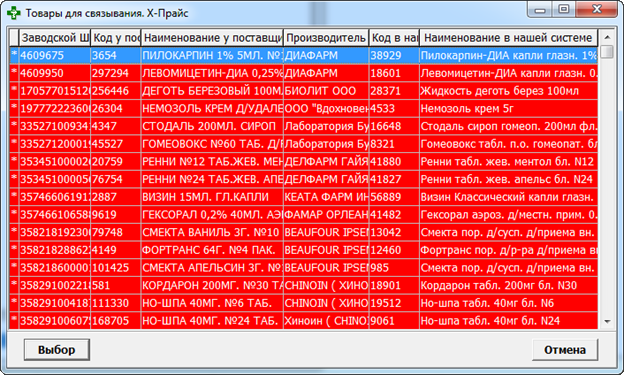Click the green cross application icon
Screen dimensions: 624x375
[14, 13]
